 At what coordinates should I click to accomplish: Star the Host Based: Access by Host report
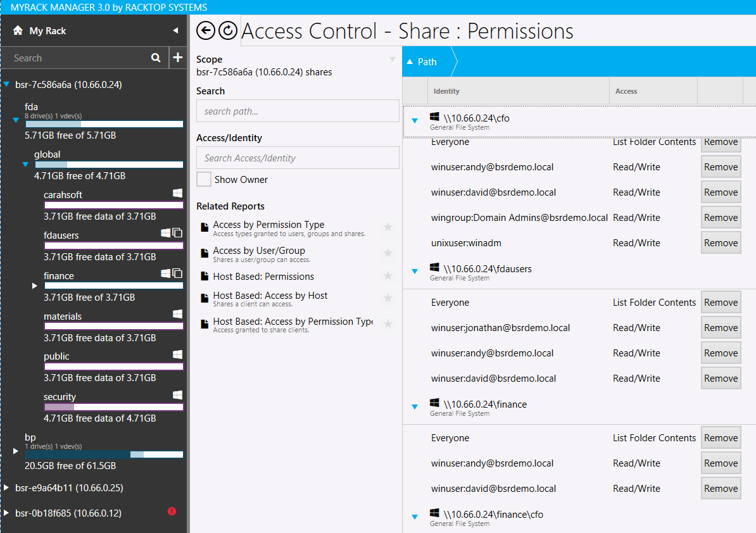tap(388, 298)
